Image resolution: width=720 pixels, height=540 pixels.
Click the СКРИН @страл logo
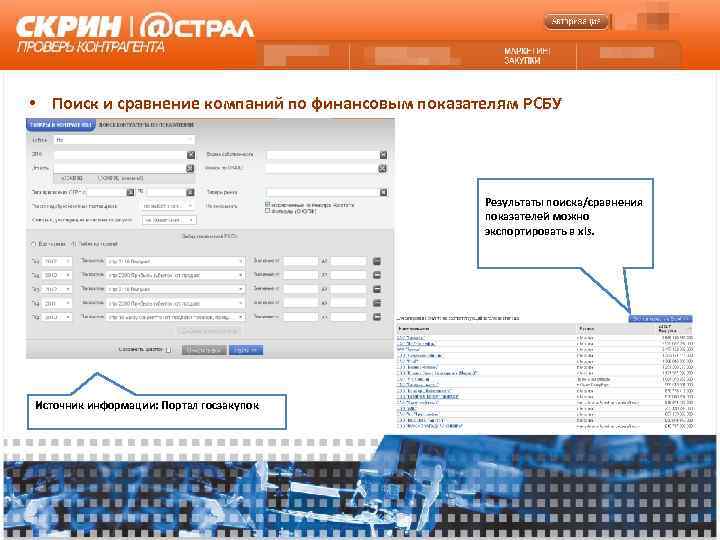coord(135,33)
